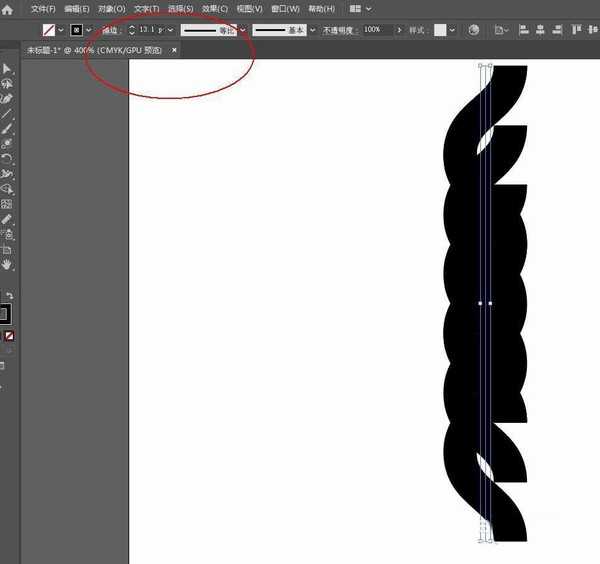The height and width of the screenshot is (564, 600).
Task: Activate the Rotate tool
Action: pyautogui.click(x=6, y=159)
